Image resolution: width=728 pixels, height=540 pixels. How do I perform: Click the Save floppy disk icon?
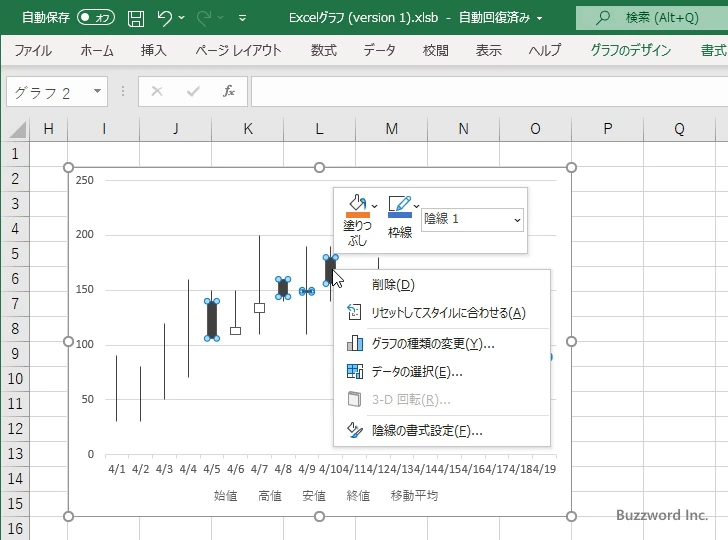136,19
